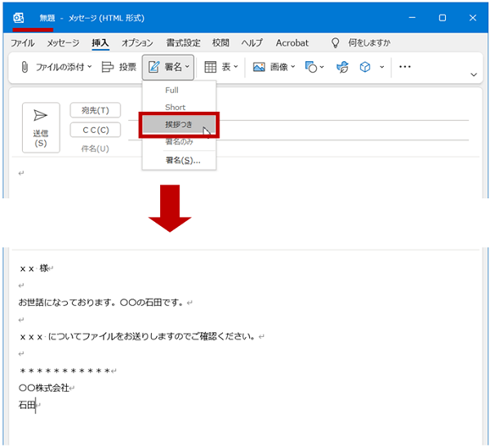Click the 画像 picture icon
490x448 pixels.
(x=259, y=67)
